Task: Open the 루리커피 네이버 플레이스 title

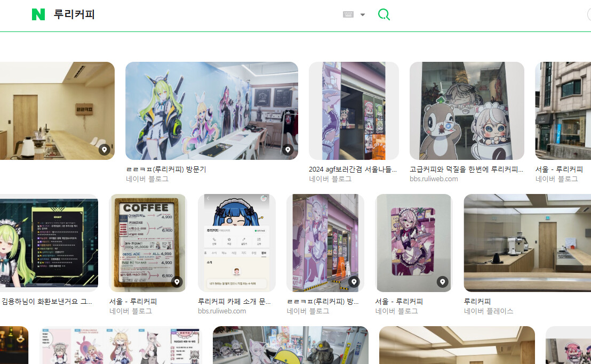Action: (x=477, y=302)
